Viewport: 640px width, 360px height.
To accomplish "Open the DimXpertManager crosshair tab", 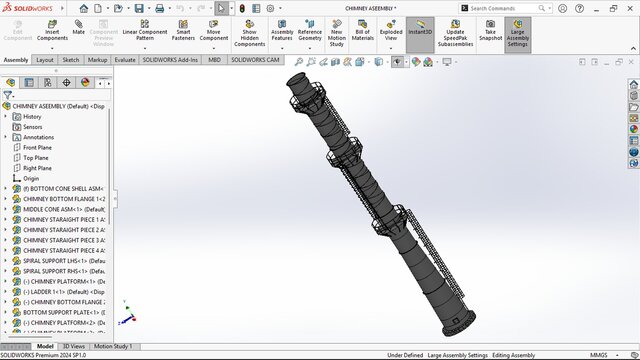I will 66,82.
